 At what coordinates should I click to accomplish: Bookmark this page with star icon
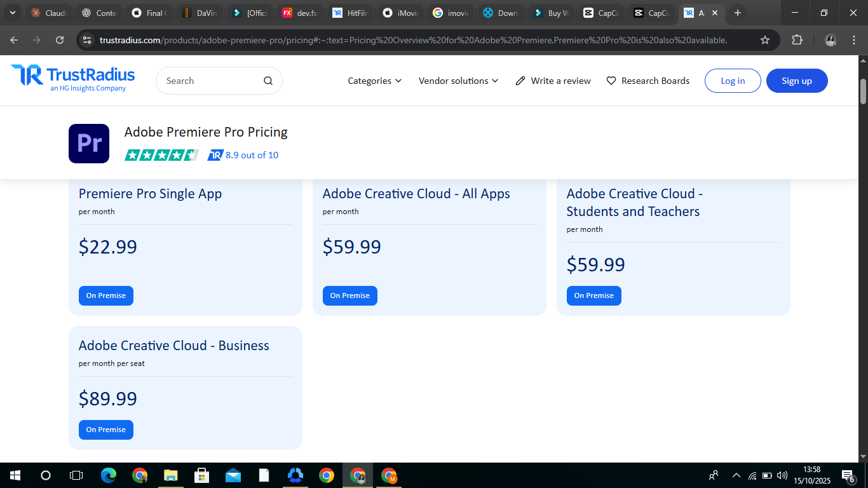(765, 40)
